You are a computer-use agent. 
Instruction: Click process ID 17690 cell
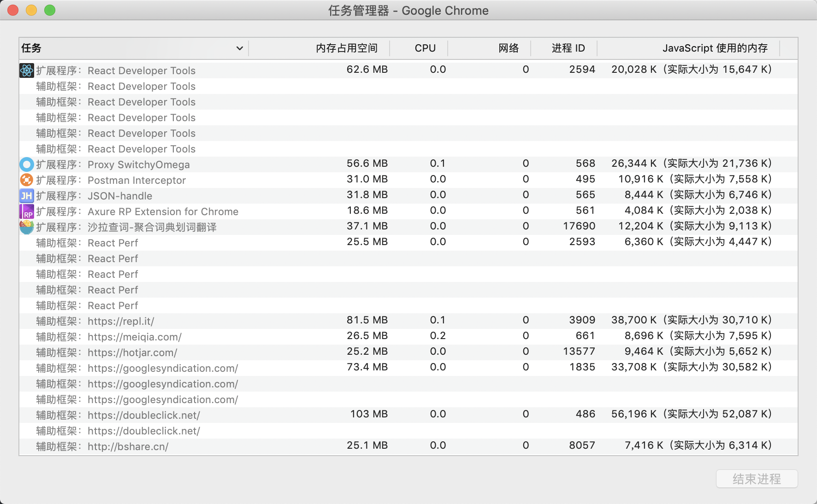click(x=579, y=226)
